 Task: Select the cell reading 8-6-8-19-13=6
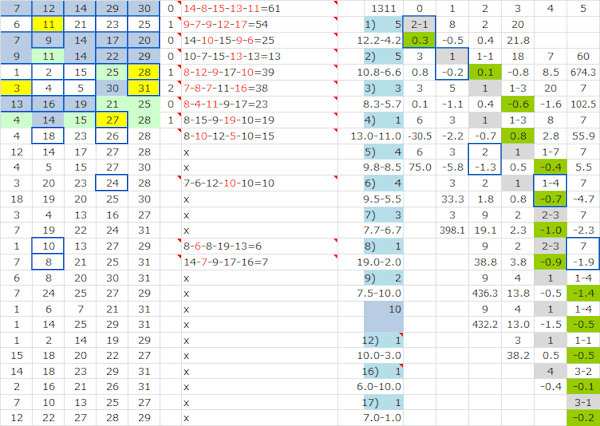(259, 246)
